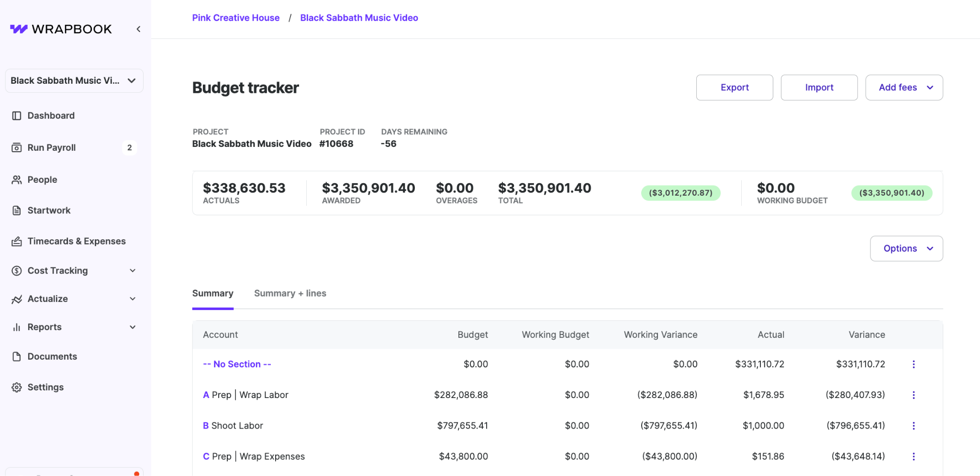Open Startwork page
Viewport: 980px width, 476px height.
pyautogui.click(x=49, y=210)
